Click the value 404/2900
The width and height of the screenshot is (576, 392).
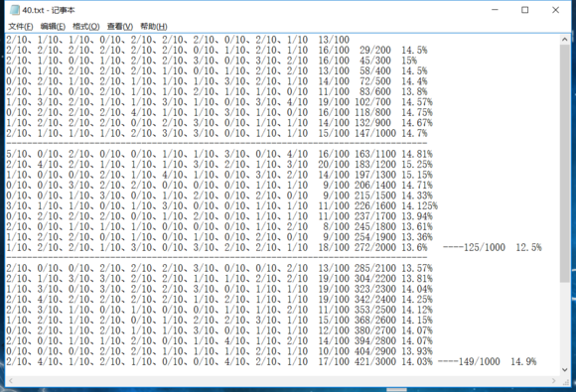[375, 351]
